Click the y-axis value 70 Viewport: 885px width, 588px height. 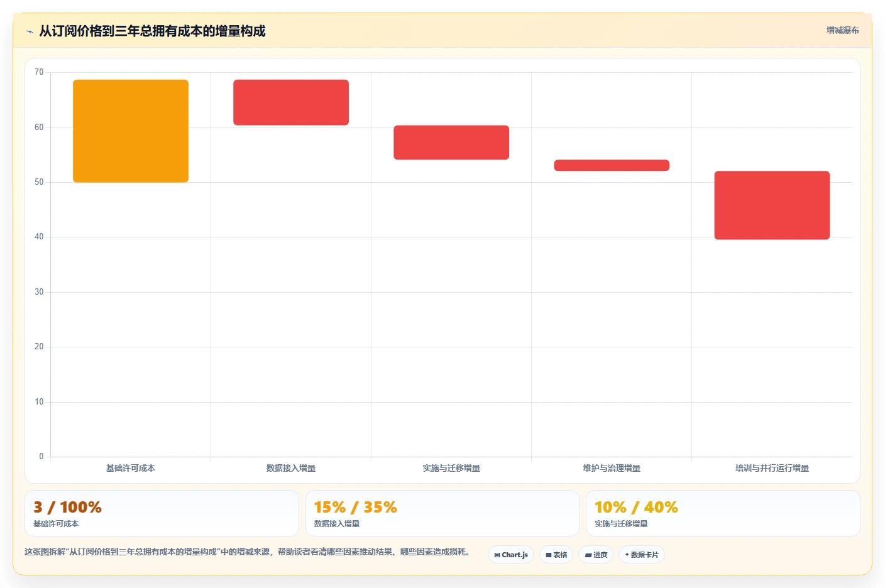pos(39,72)
